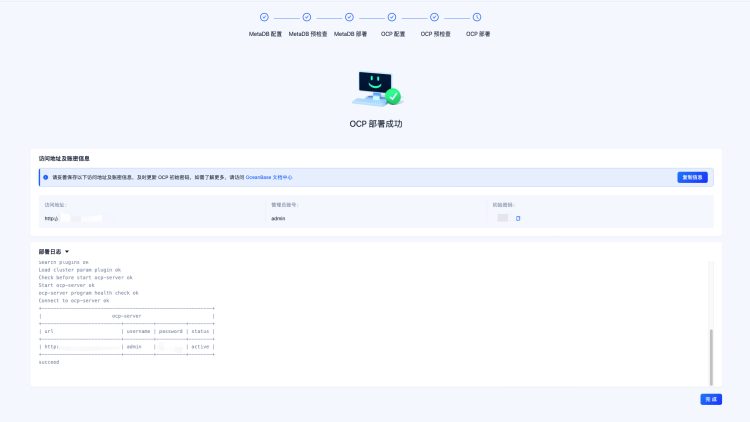Click the admin account value
This screenshot has width=750, height=422.
pyautogui.click(x=278, y=218)
